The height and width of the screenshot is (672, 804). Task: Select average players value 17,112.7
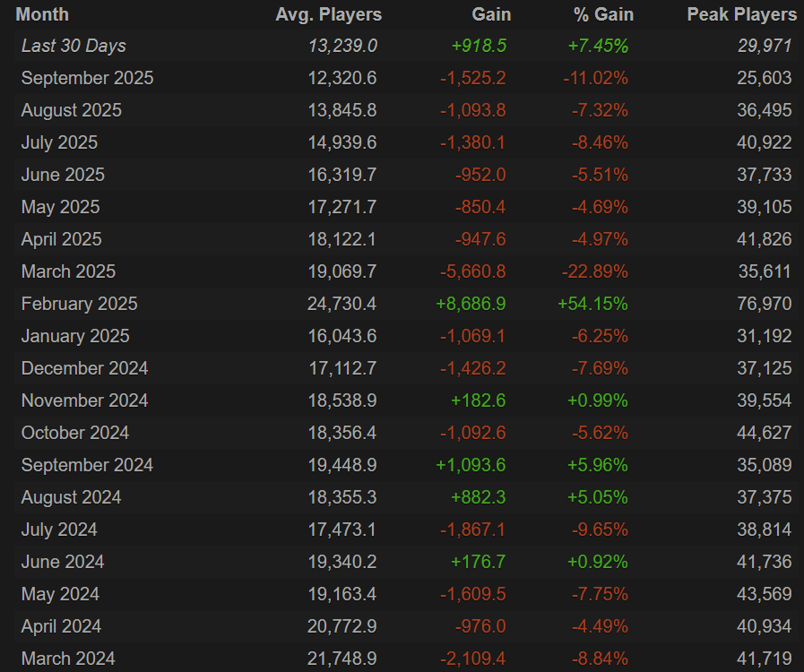click(x=342, y=368)
